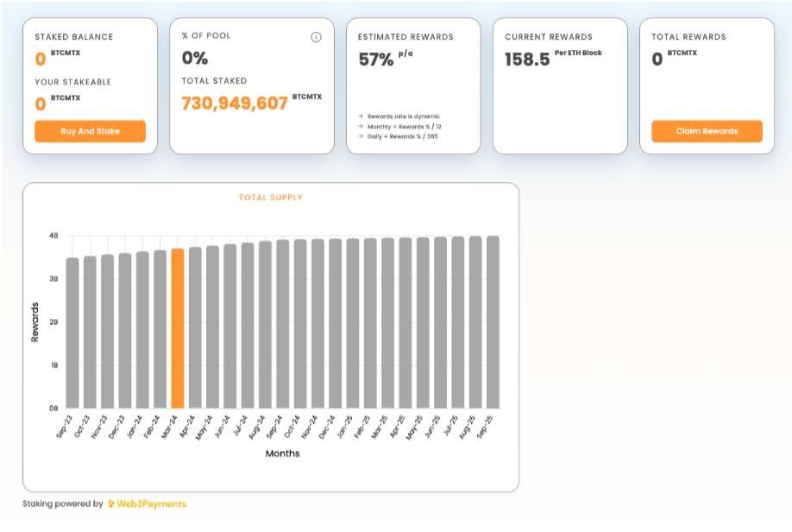Screen dimensions: 792x532
Task: Click the 57% estimated rewards figure
Action: pyautogui.click(x=376, y=59)
